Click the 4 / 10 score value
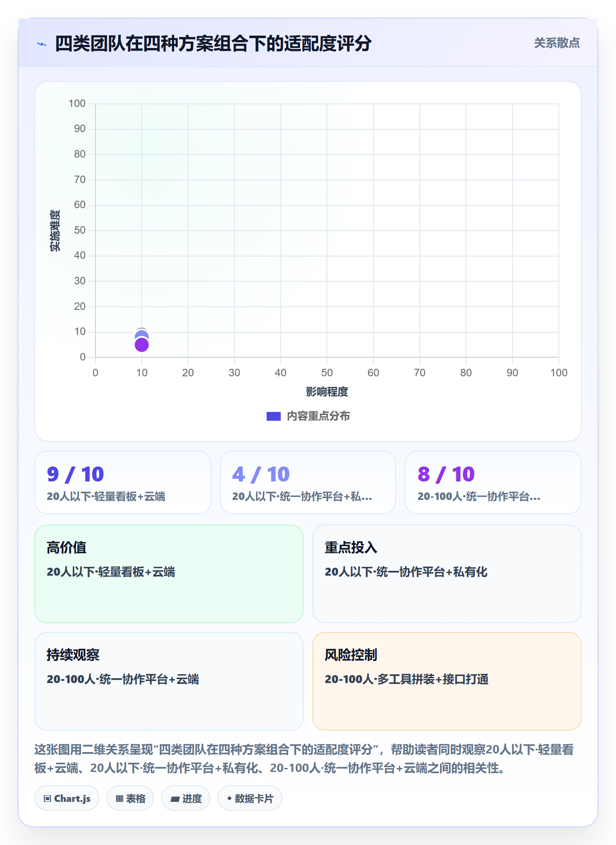The image size is (616, 845). 261,474
